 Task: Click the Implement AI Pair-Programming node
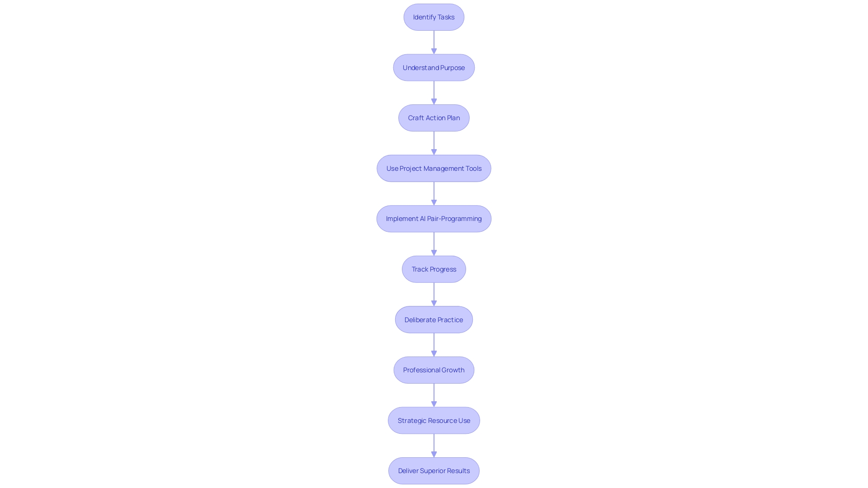[434, 219]
